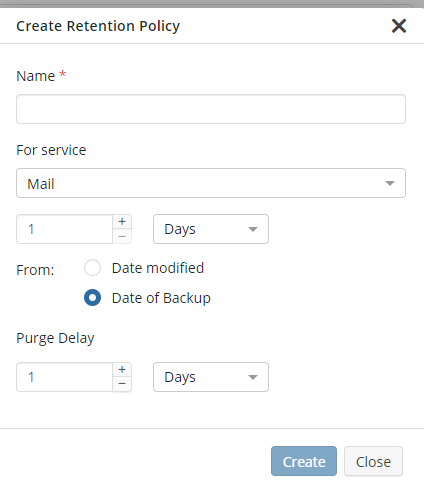Open the Purge Delay Days unit dropdown
Screen dimensions: 424x485
[x=211, y=377]
